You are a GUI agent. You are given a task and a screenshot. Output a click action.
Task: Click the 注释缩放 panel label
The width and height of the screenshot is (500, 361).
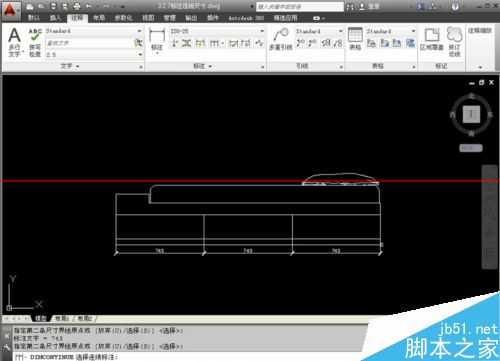(x=480, y=31)
